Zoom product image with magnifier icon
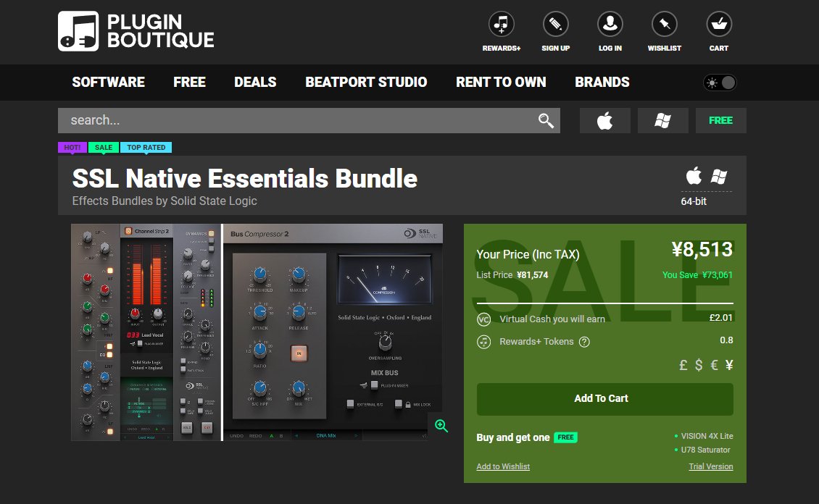 point(441,426)
